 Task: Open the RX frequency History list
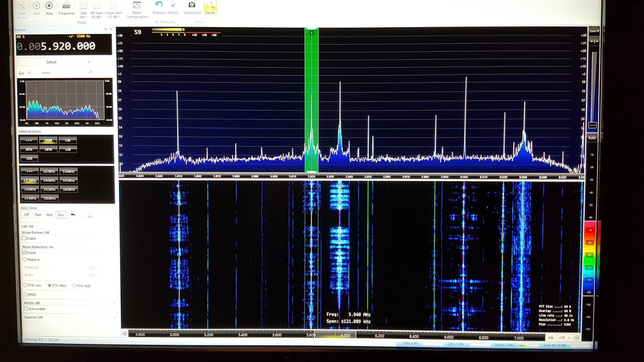173,8
